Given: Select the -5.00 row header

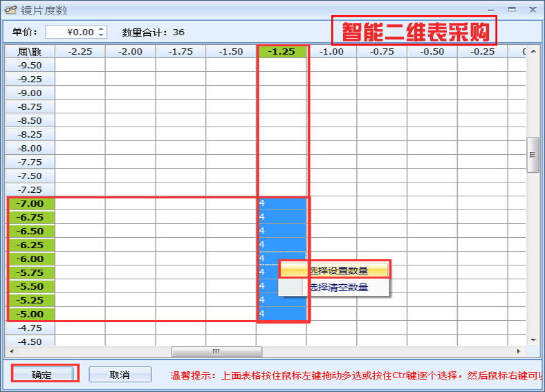Looking at the screenshot, I should (30, 315).
